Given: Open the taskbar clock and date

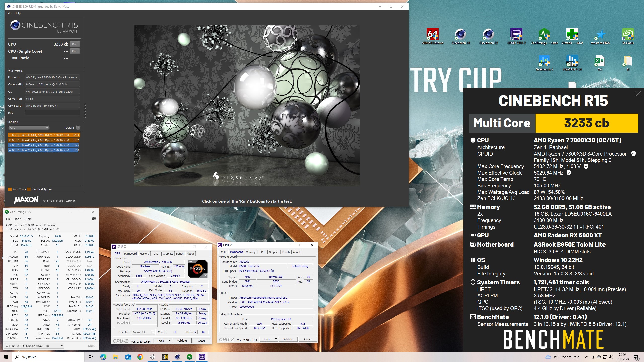Looking at the screenshot, I should tap(622, 357).
